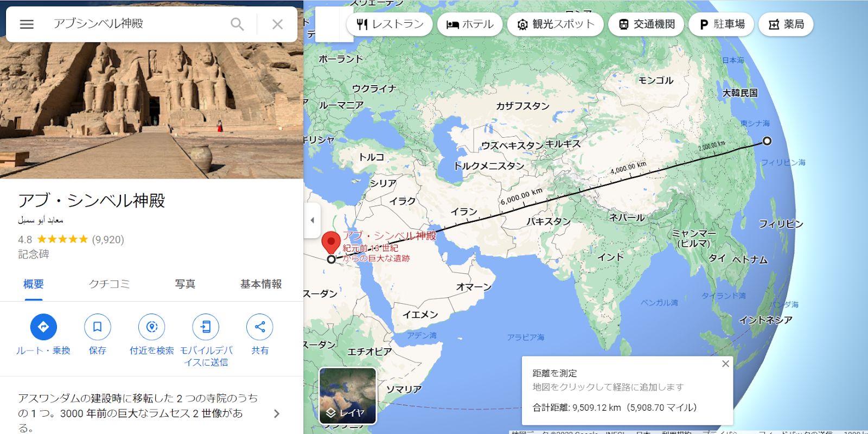Select the ホテル filter chip
Screen dimensions: 868x434
coord(470,24)
